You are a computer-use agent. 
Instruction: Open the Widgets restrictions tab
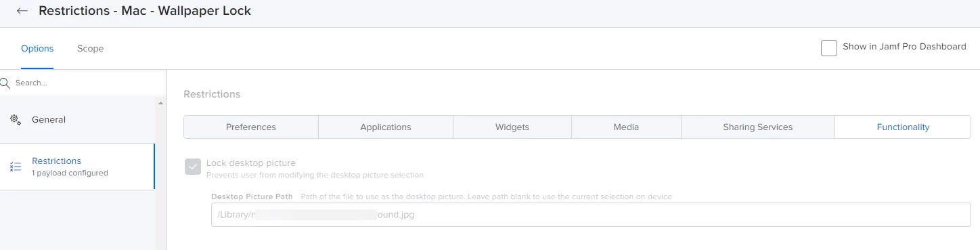(512, 127)
